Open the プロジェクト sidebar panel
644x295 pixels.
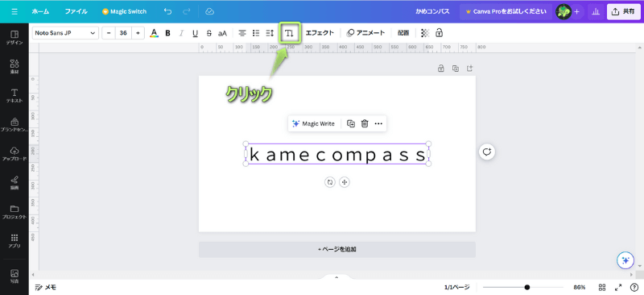click(14, 211)
